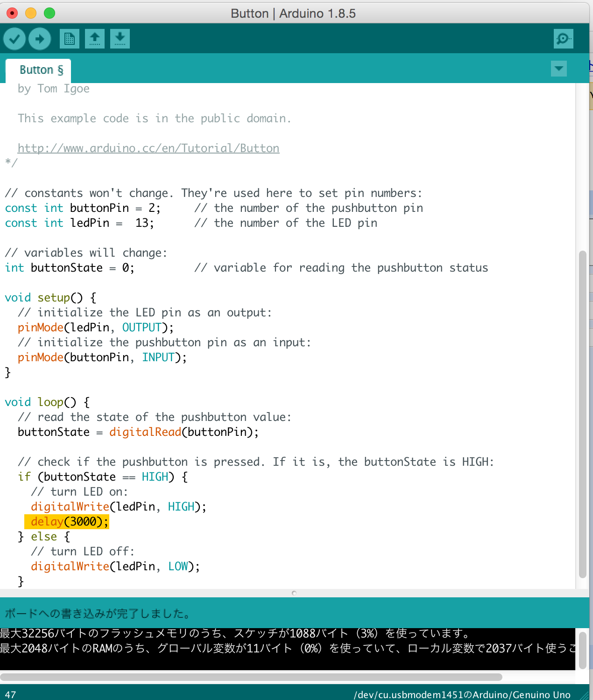Open the tab options dropdown arrow
Viewport: 593px width, 700px height.
point(559,69)
